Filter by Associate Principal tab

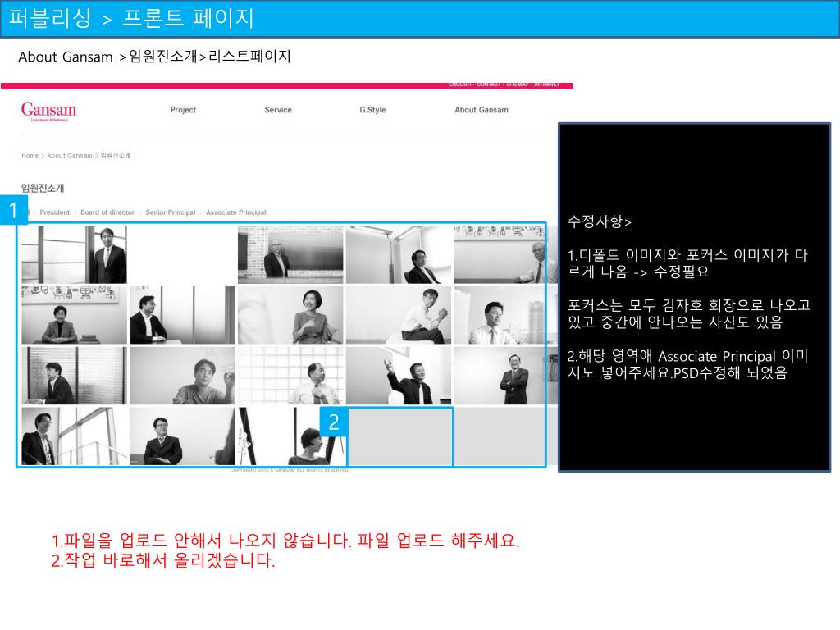235,212
